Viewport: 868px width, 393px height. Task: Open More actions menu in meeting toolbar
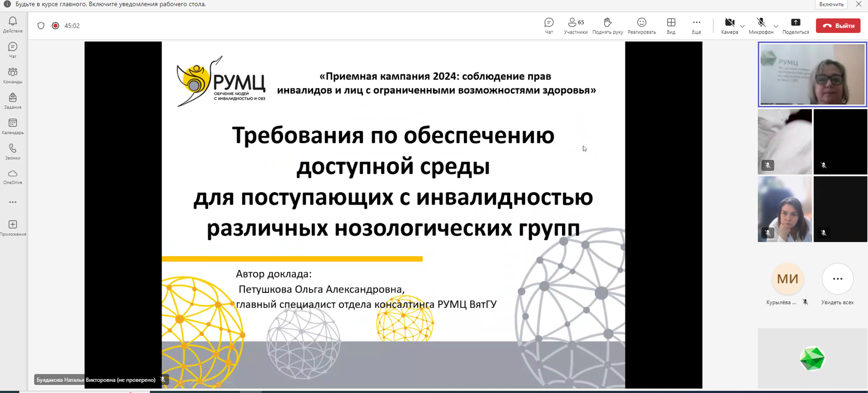(696, 26)
